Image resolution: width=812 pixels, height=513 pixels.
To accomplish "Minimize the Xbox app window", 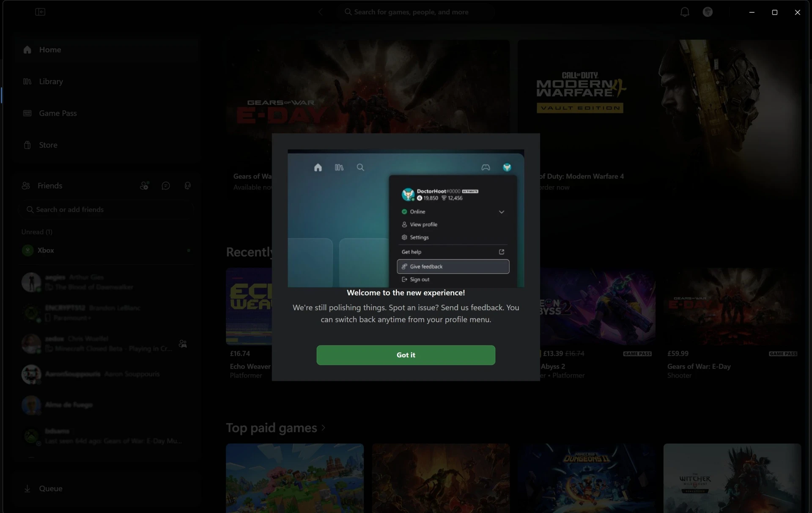I will click(752, 12).
